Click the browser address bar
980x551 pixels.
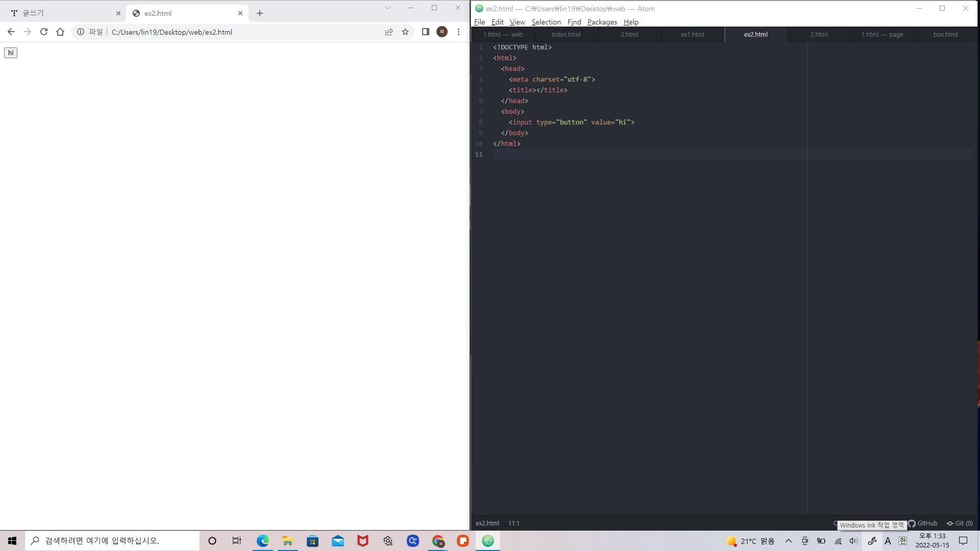click(x=245, y=32)
